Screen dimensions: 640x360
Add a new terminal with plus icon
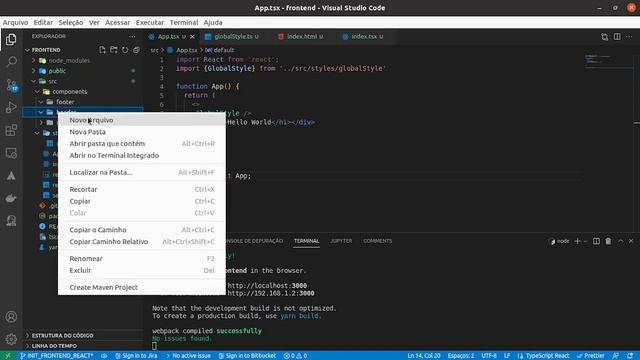pyautogui.click(x=577, y=241)
